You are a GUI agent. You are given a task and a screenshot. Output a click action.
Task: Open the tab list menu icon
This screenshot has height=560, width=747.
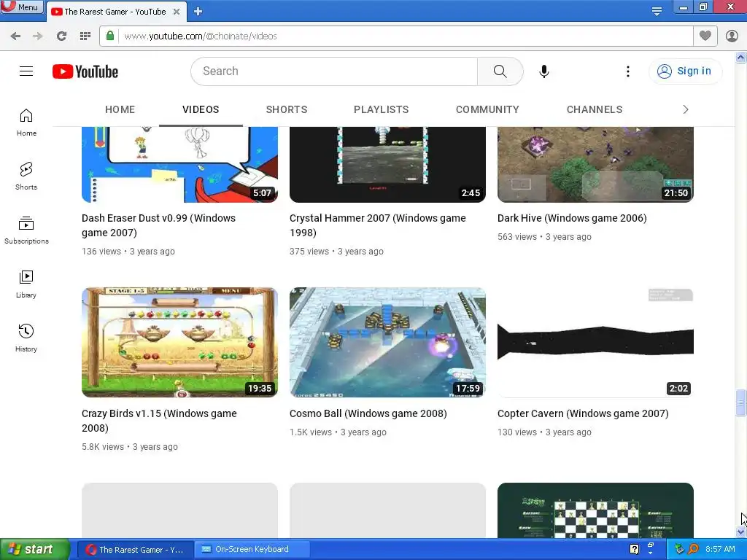(x=657, y=11)
